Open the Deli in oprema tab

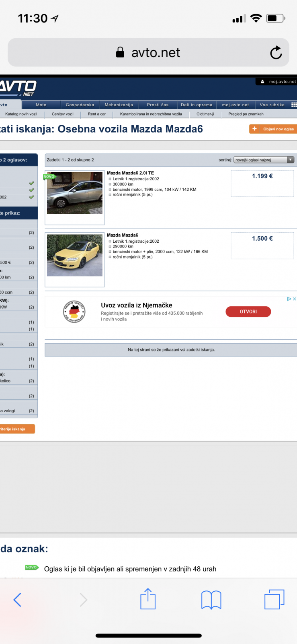tap(197, 105)
